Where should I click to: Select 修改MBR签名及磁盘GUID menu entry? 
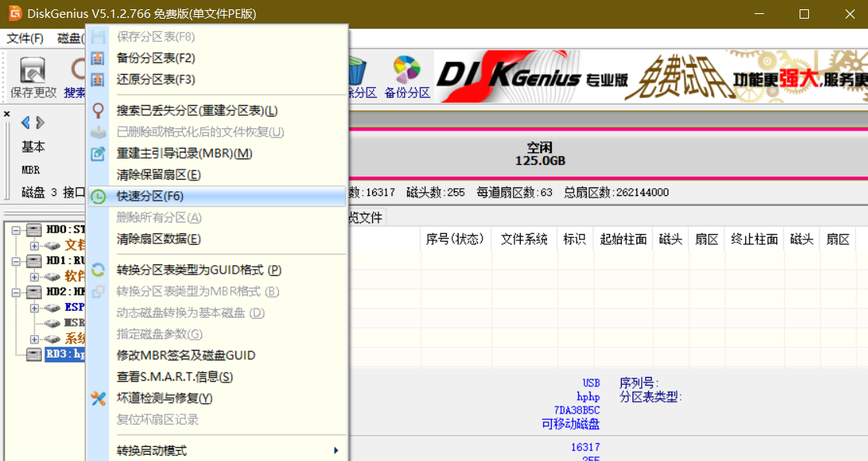coord(186,355)
